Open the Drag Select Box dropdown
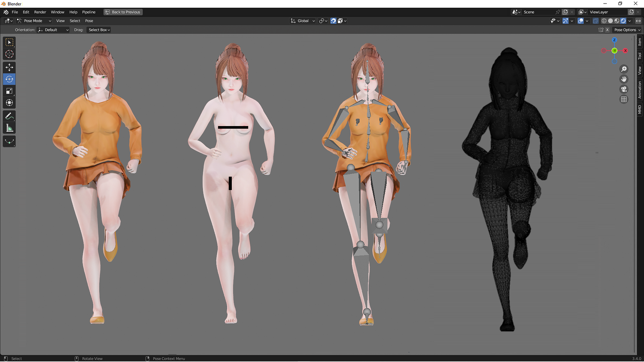Viewport: 644px width, 362px height. pos(99,30)
